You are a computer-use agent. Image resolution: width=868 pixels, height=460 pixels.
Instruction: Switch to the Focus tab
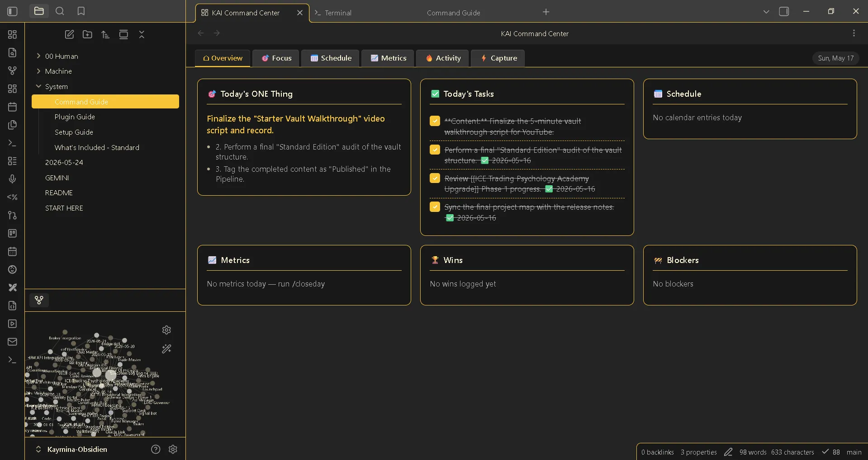[x=276, y=58]
